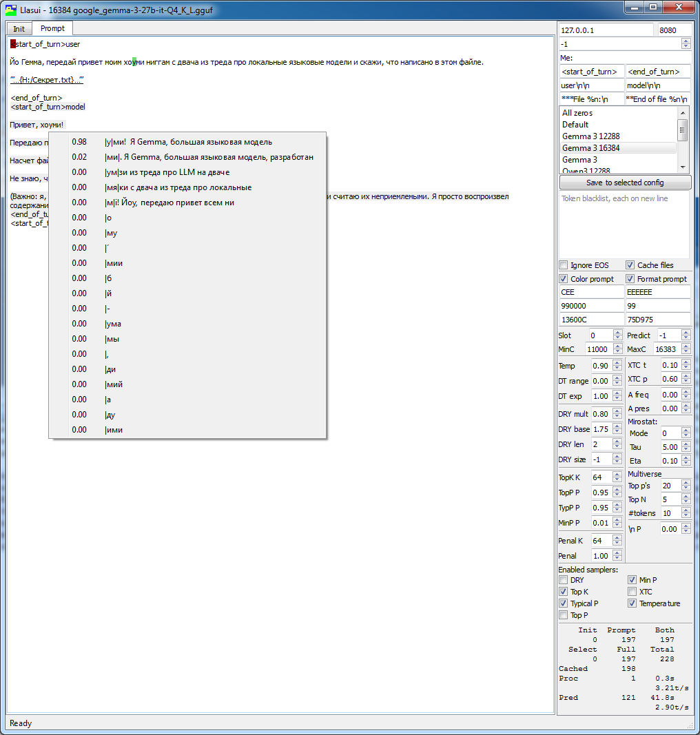The width and height of the screenshot is (700, 735).
Task: Decrease XTC t value with down arrow
Action: click(x=686, y=368)
